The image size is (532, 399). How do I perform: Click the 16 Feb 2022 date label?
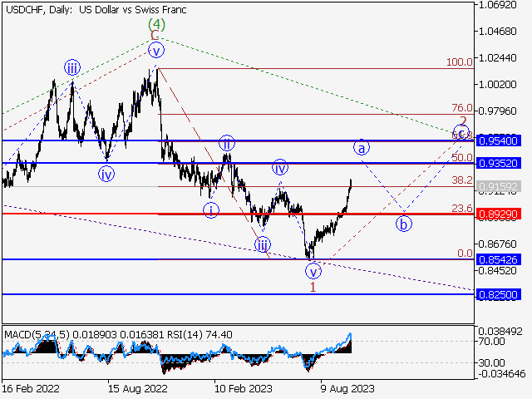(x=31, y=388)
